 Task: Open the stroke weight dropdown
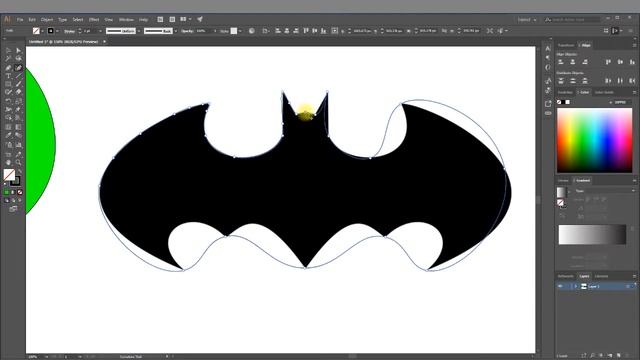(100, 31)
